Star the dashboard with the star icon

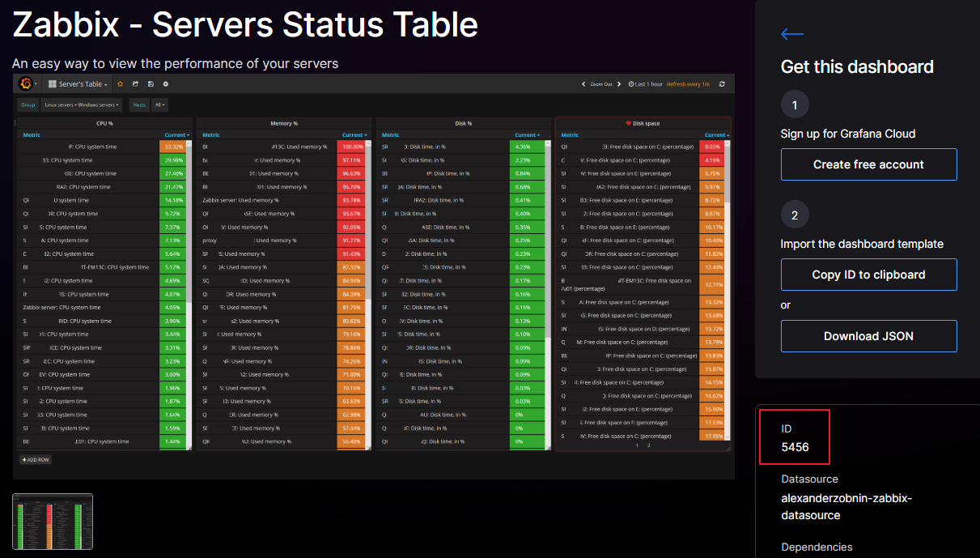121,84
